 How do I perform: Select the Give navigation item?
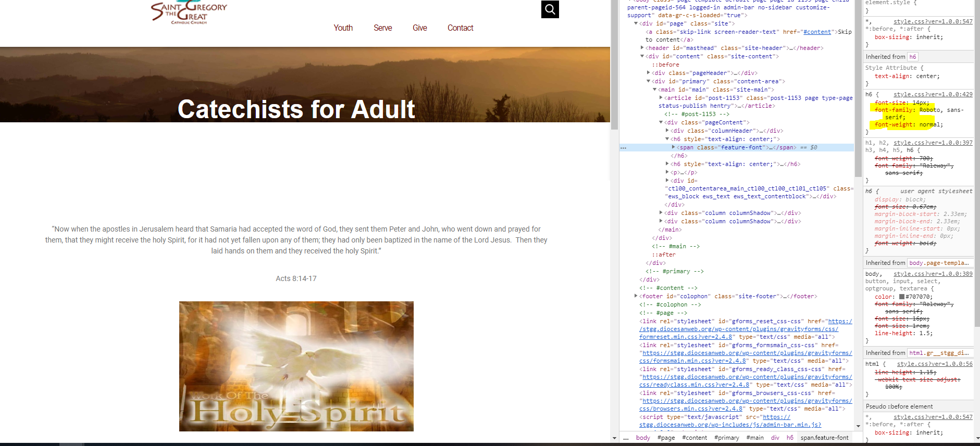(x=419, y=28)
